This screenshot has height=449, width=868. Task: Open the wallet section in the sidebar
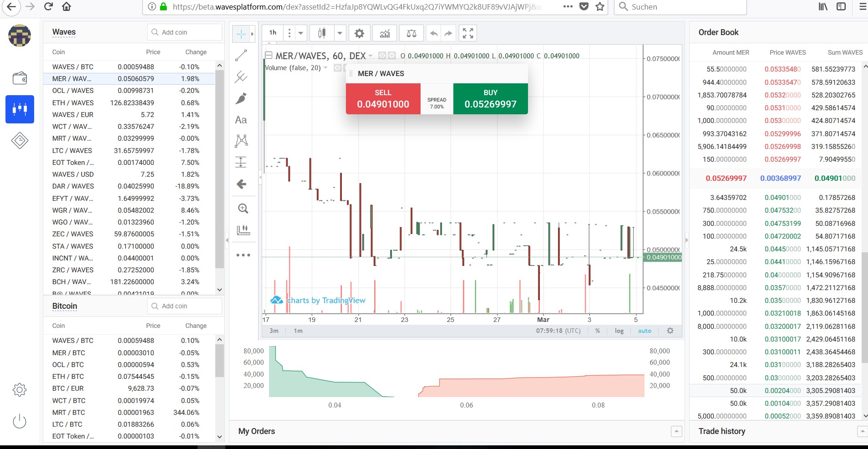(x=20, y=78)
